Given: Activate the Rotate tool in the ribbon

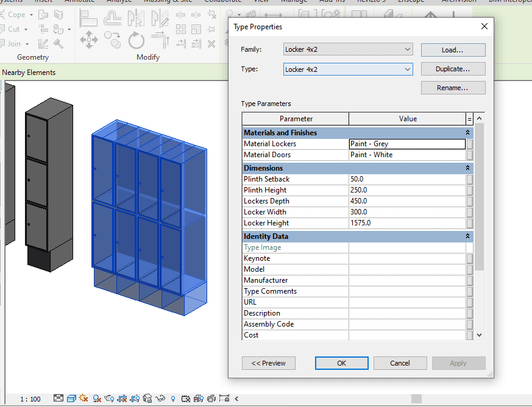Looking at the screenshot, I should coord(136,40).
